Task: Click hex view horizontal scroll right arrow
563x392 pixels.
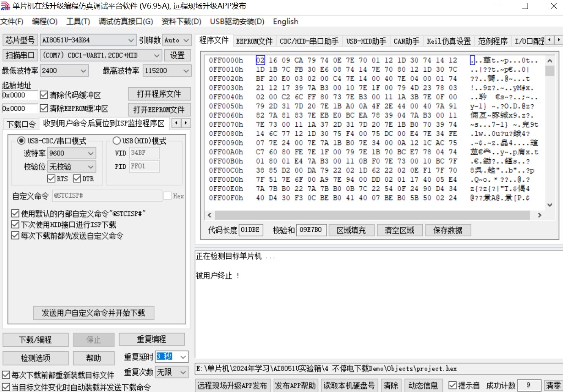Action: coord(539,215)
